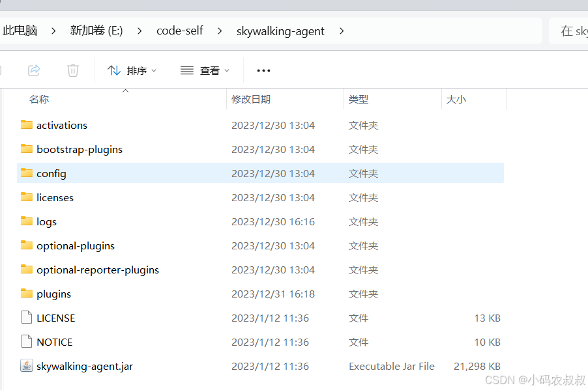Viewport: 588px width, 390px height.
Task: Select the activations folder name
Action: click(62, 125)
